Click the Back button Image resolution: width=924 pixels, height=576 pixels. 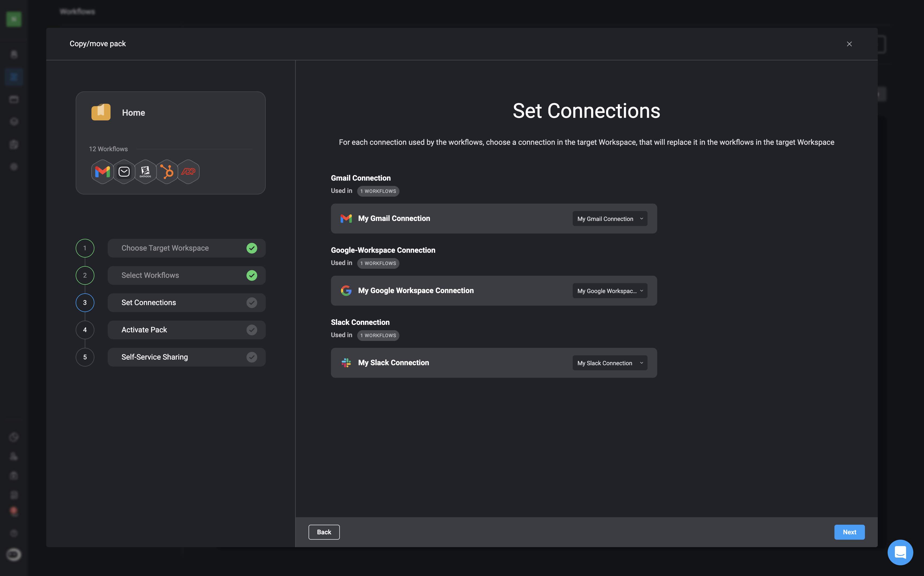[x=324, y=532]
